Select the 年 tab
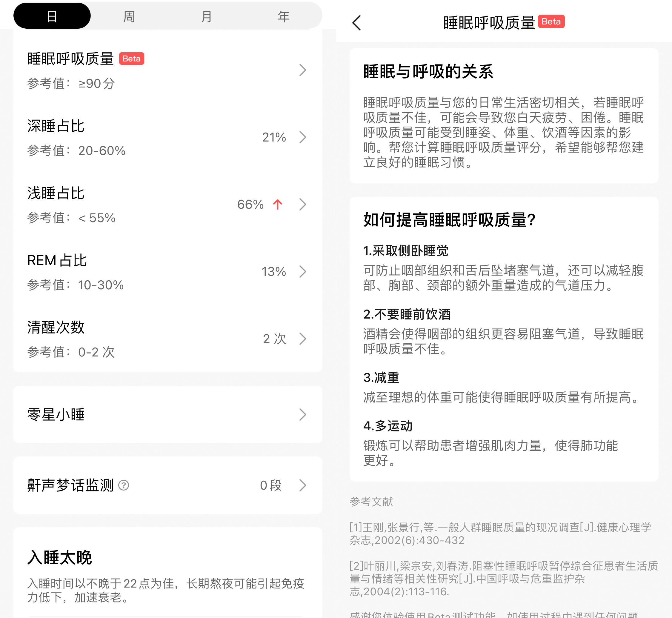 (x=282, y=16)
